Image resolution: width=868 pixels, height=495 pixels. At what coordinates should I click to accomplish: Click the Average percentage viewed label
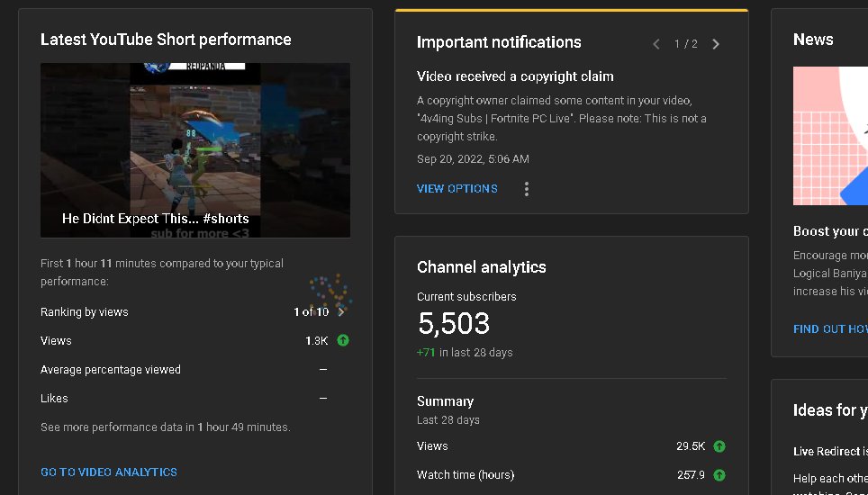pos(111,370)
